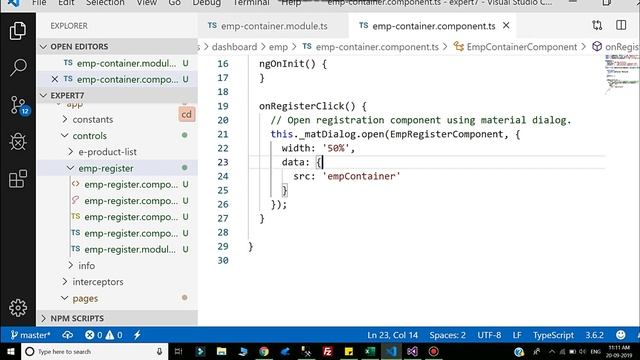Viewport: 640px width, 360px height.
Task: Open Excel from the taskbar
Action: 370,351
